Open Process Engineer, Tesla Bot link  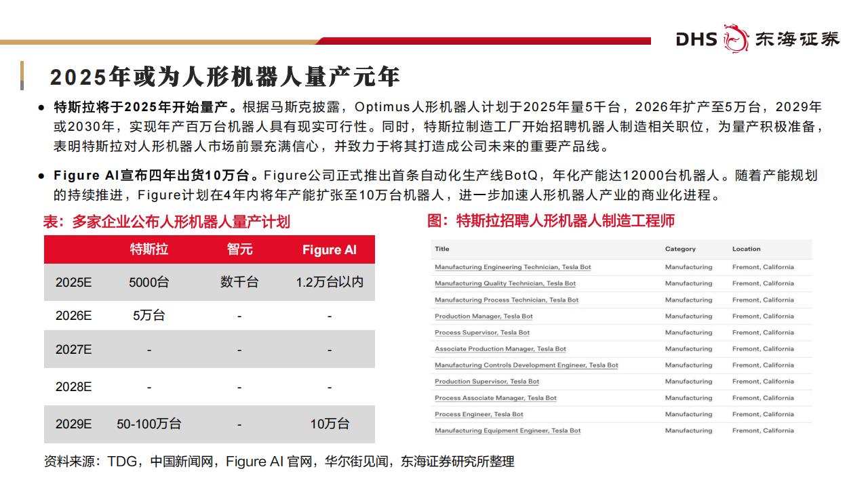tap(479, 414)
